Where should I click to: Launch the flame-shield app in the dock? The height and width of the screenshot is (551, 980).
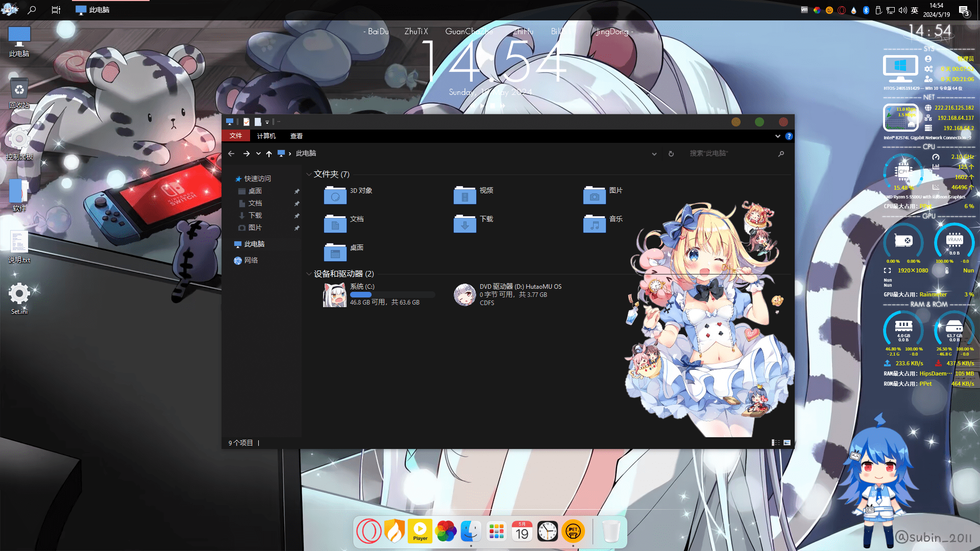(394, 531)
